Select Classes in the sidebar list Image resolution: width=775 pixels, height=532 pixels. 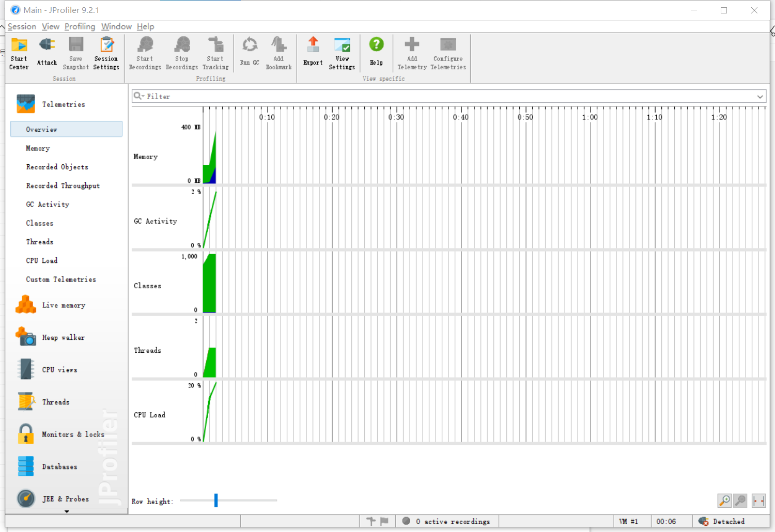[40, 223]
